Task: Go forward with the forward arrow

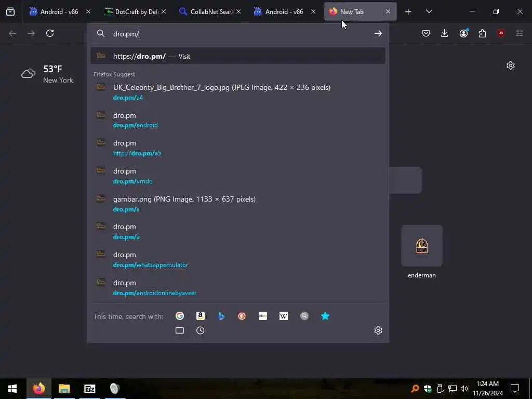Action: click(x=31, y=33)
